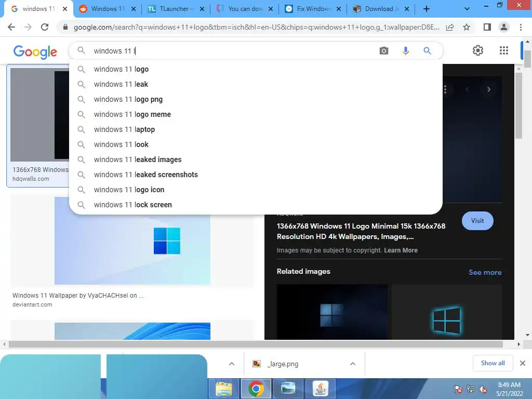Select suggestion 'windows 11 leak'
The height and width of the screenshot is (399, 532).
click(x=256, y=84)
